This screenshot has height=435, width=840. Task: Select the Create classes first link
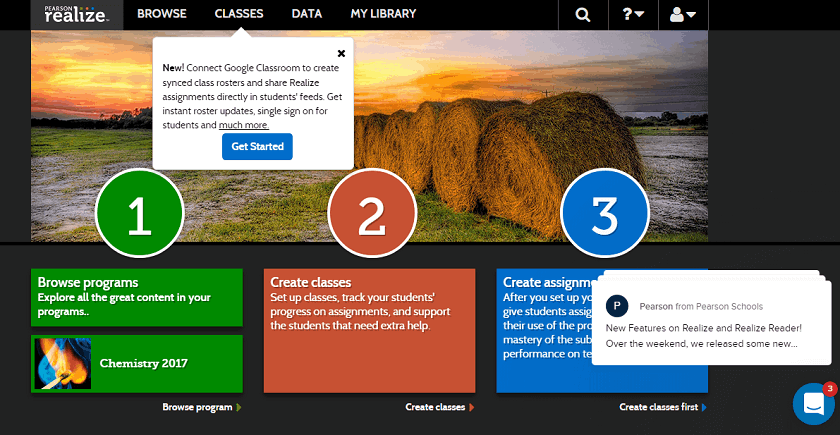pos(660,407)
